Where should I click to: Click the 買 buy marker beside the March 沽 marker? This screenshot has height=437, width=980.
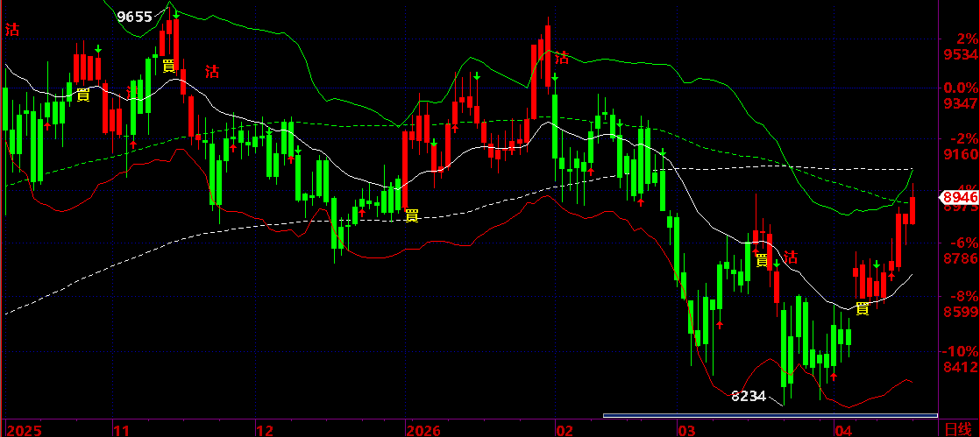coord(762,260)
